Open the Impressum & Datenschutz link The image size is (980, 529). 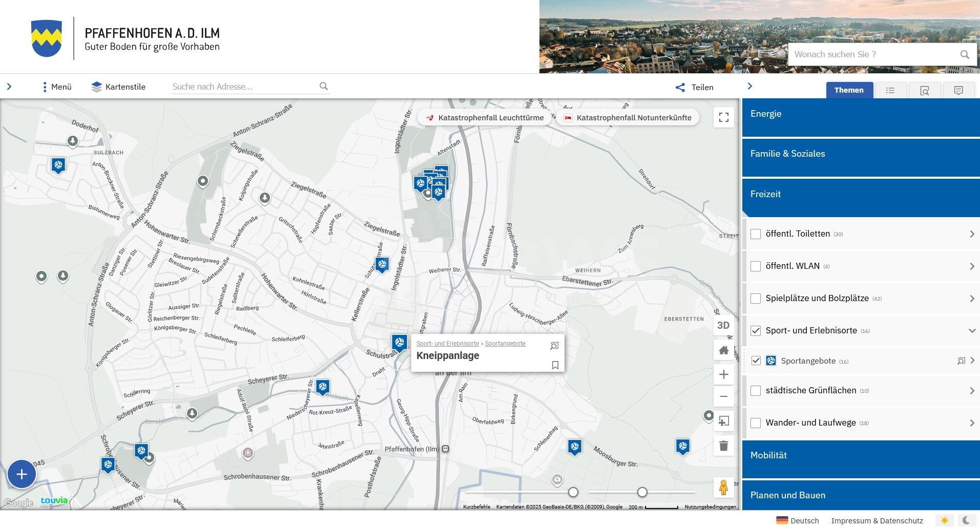click(877, 521)
